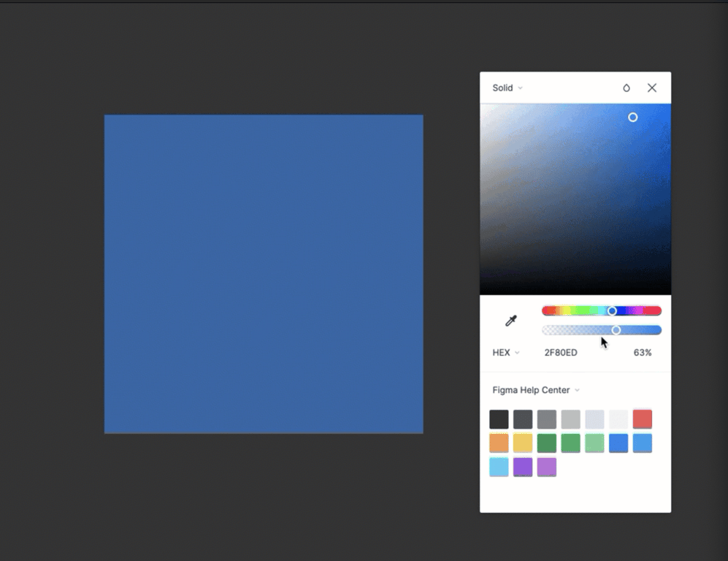
Task: Pick a color with the eyedropper tool
Action: point(511,321)
